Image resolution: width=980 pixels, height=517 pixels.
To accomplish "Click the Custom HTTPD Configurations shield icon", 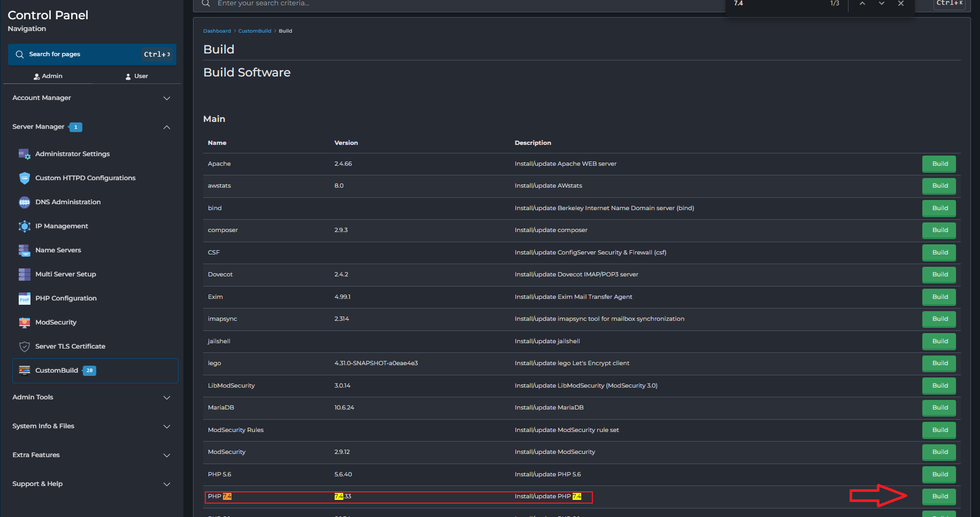I will pos(25,178).
